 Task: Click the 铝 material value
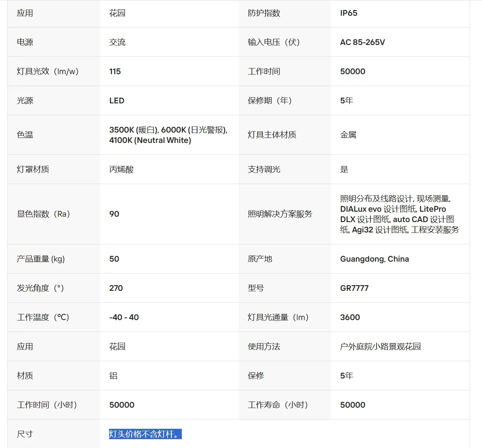(x=113, y=376)
